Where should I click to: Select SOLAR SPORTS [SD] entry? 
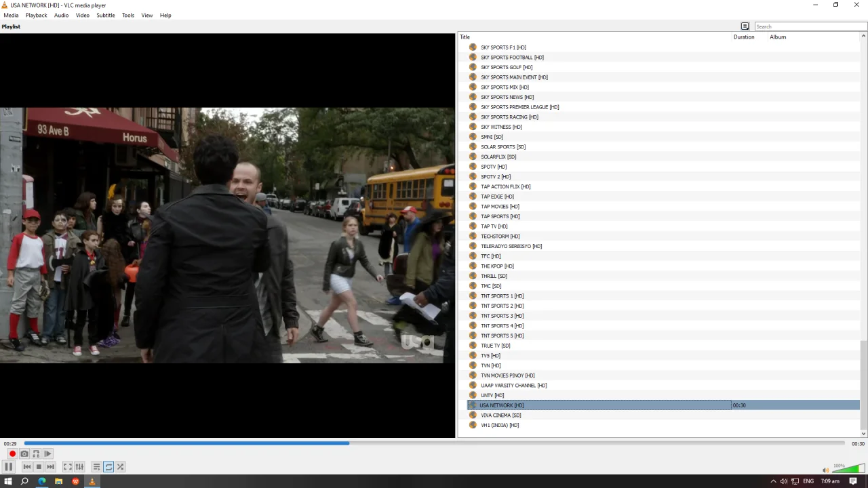pyautogui.click(x=503, y=147)
